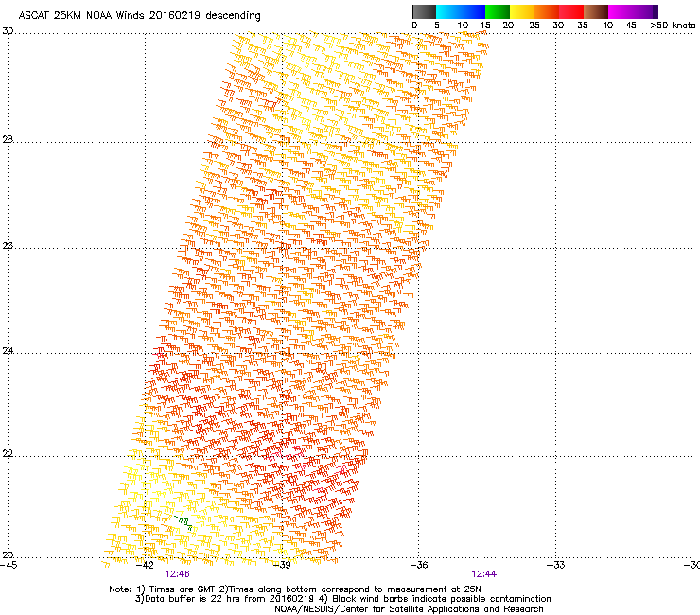This screenshot has height=615, width=700.
Task: Click the latitude label '30'
Action: tap(8, 31)
